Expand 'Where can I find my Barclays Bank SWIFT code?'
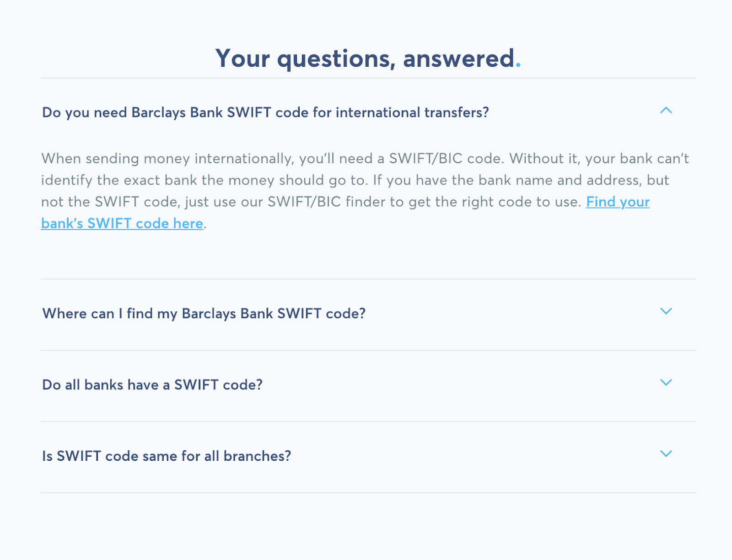 tap(204, 314)
